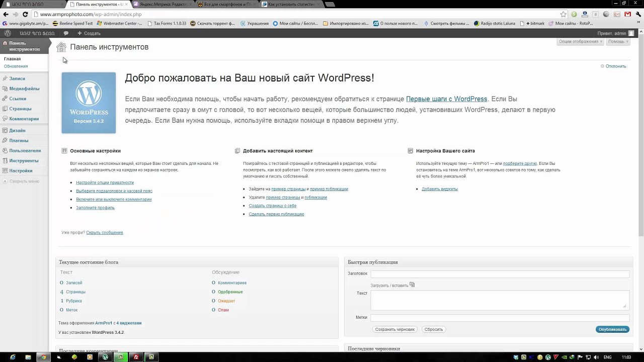Click the 4 виджетами theme link
Screen dimensions: 644x362
click(x=129, y=323)
